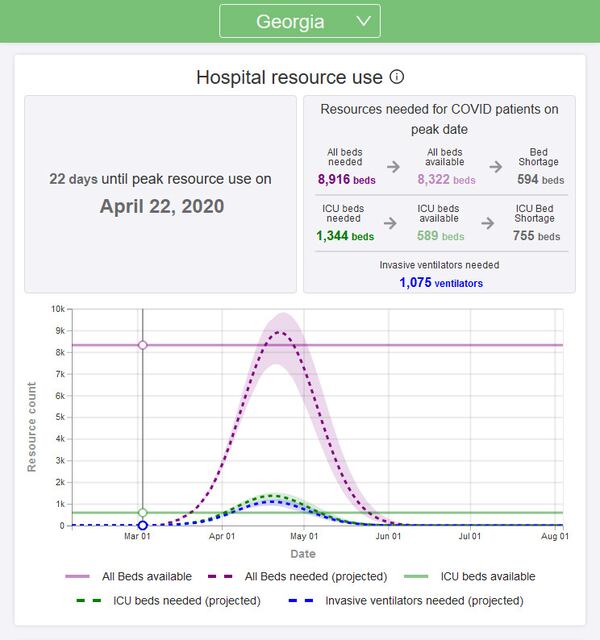Click the All beds available marker circle on chart

[143, 345]
